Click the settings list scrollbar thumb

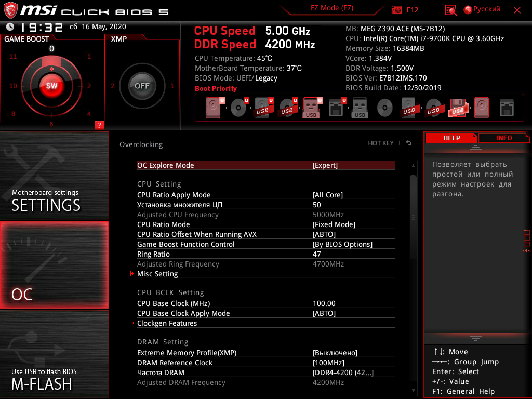[x=413, y=217]
